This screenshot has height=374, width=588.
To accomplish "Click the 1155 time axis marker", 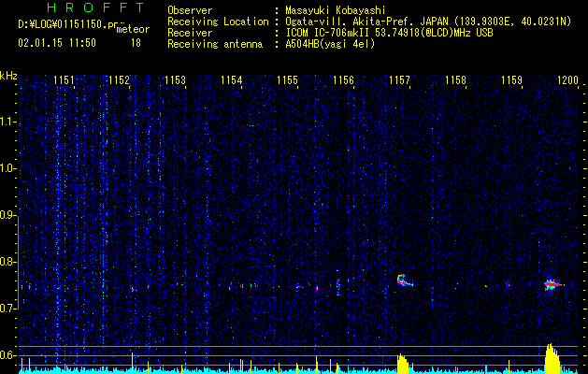I will [x=287, y=79].
